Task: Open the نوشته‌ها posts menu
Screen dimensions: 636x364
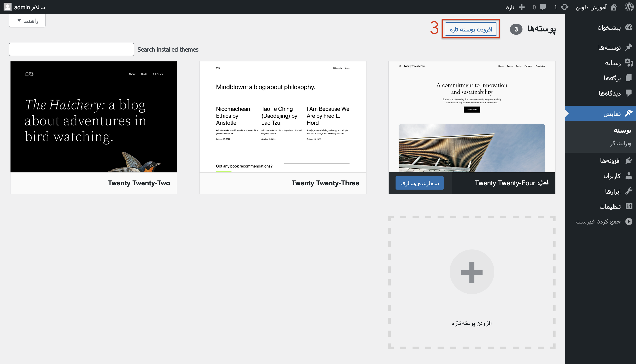Action: coord(609,47)
